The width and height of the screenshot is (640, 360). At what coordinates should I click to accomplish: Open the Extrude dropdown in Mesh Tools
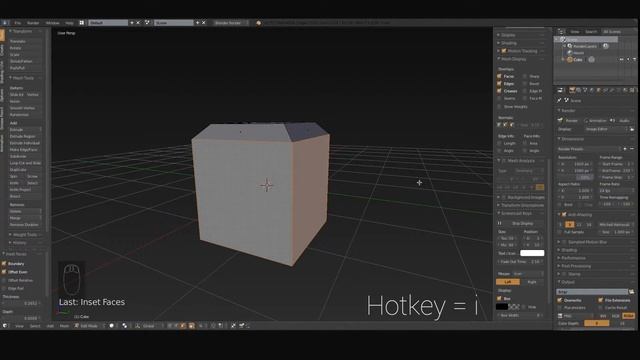click(x=25, y=129)
